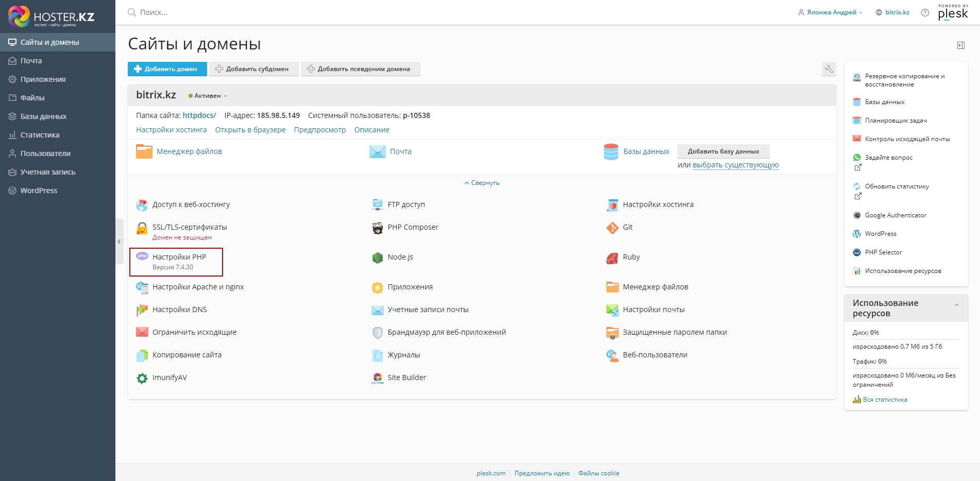Click the Планировщик задач sidebar link
This screenshot has width=980, height=481.
(896, 121)
